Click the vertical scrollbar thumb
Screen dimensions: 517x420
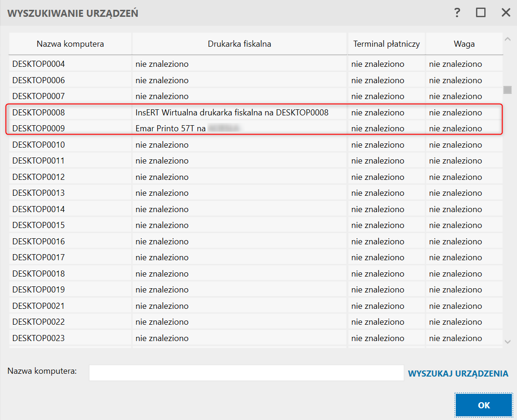[508, 90]
